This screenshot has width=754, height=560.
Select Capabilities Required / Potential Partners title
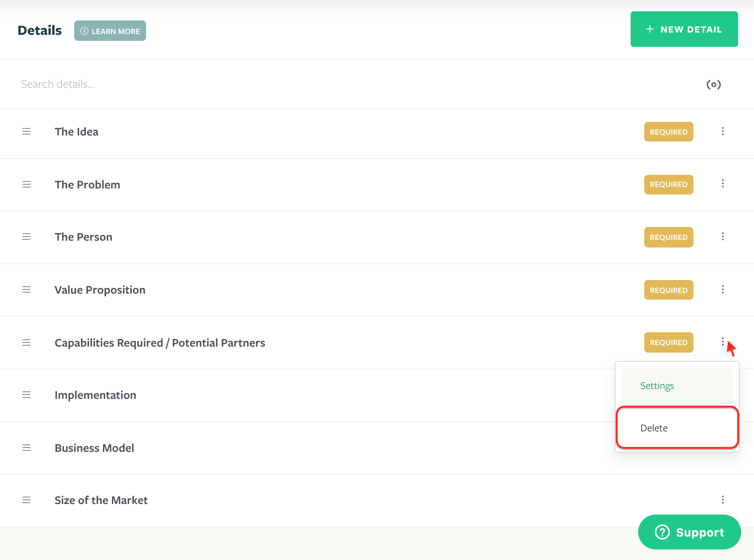tap(160, 343)
